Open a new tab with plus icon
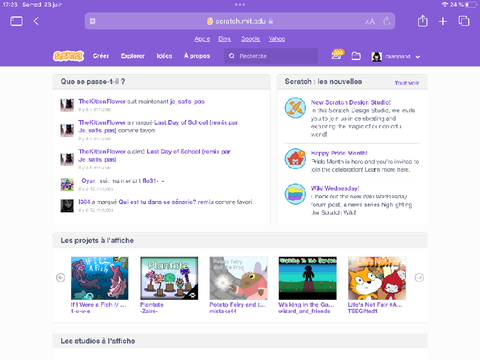The image size is (480, 360). pos(443,21)
